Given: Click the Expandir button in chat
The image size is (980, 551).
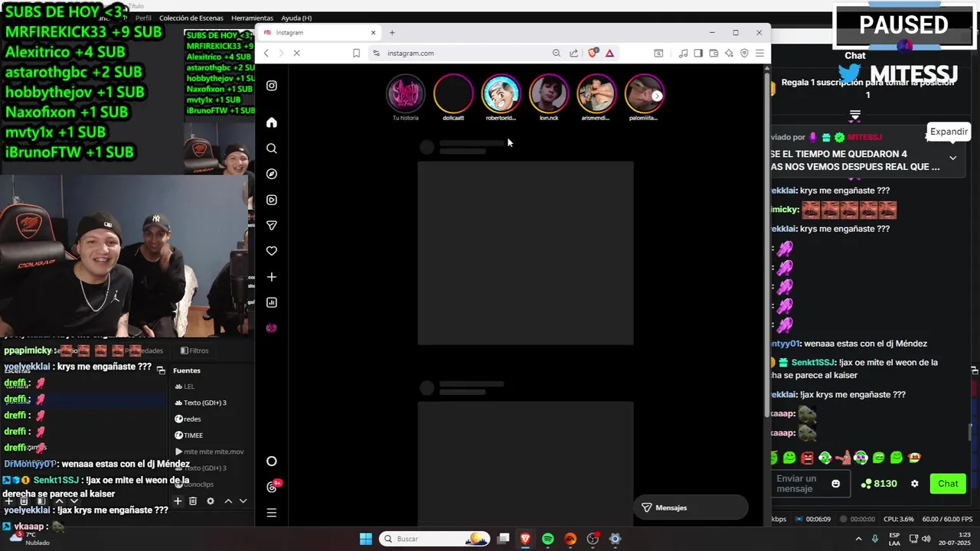Looking at the screenshot, I should point(949,132).
